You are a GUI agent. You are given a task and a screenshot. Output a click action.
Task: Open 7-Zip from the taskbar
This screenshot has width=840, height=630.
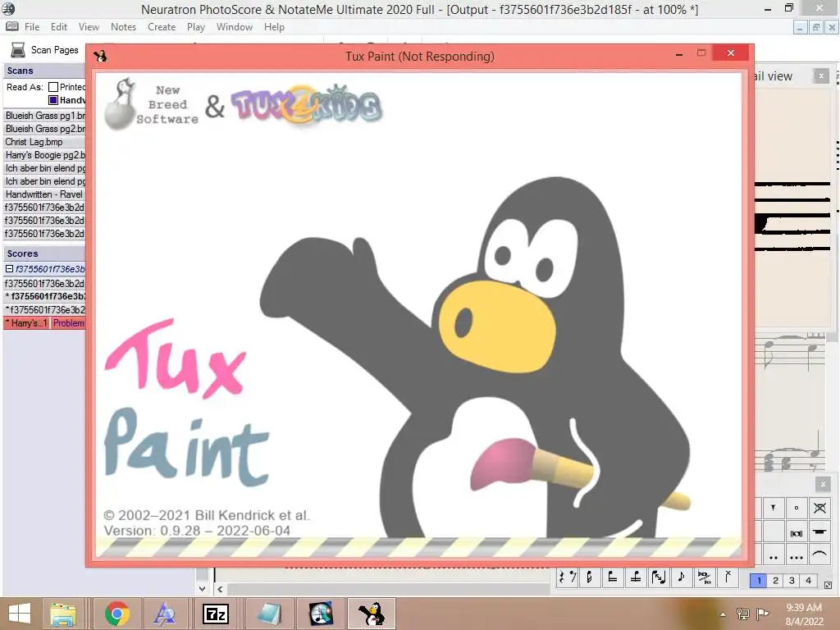(x=216, y=614)
